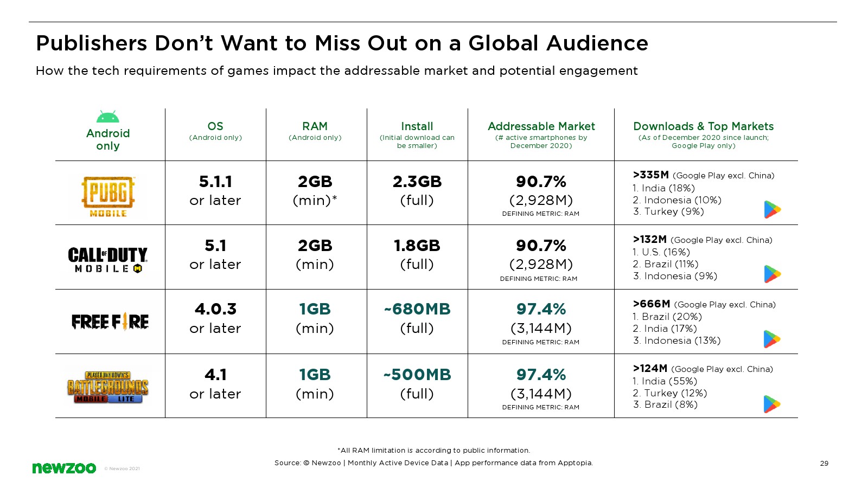Click the Source line citing Apptopia
Screen dimensions: 868x488
[x=433, y=463]
